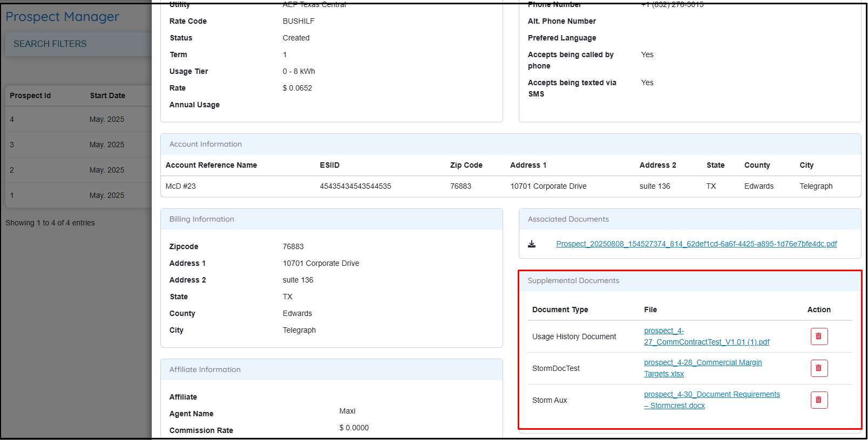Click the download icon in Associated Documents

click(x=532, y=244)
